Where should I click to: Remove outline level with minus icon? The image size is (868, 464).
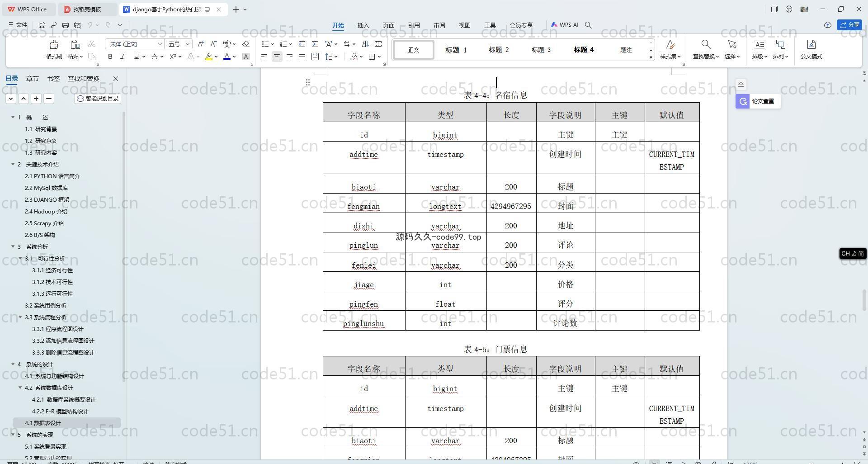49,98
